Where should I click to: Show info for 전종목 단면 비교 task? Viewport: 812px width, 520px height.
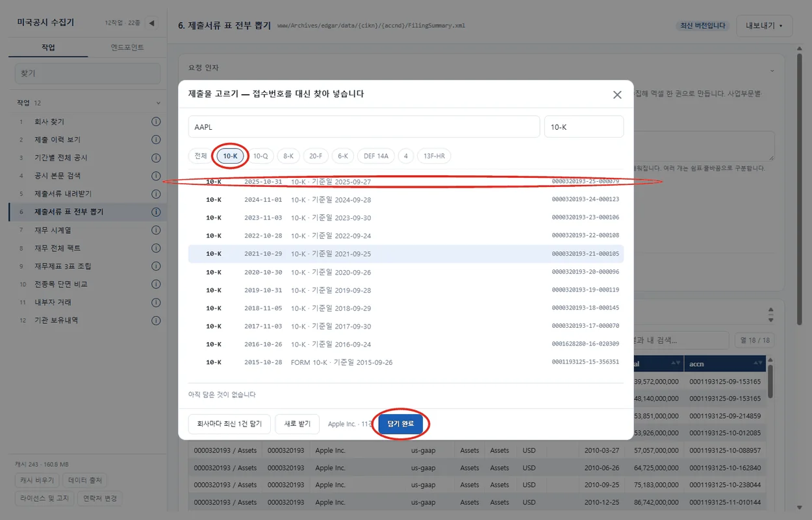pos(156,284)
